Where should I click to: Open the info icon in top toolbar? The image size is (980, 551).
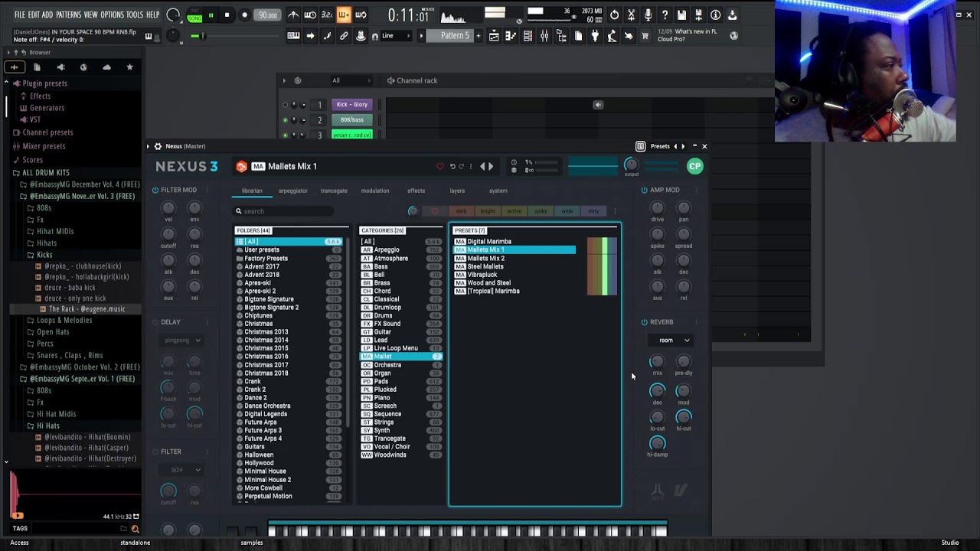click(715, 15)
